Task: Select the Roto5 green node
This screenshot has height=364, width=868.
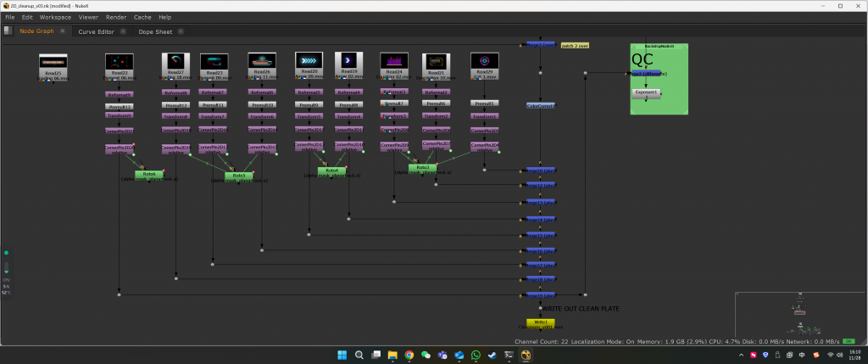Action: click(239, 175)
